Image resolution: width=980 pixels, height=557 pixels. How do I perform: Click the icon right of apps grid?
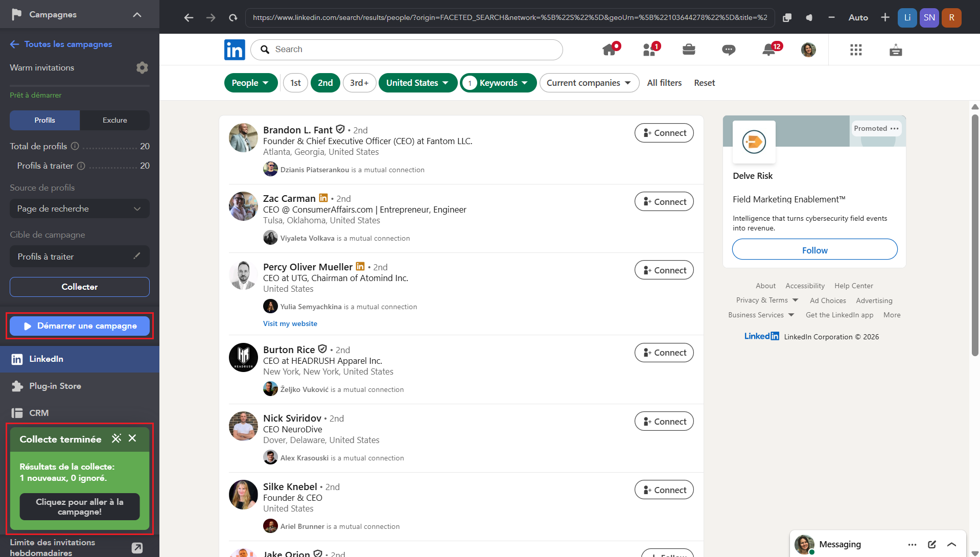tap(896, 50)
